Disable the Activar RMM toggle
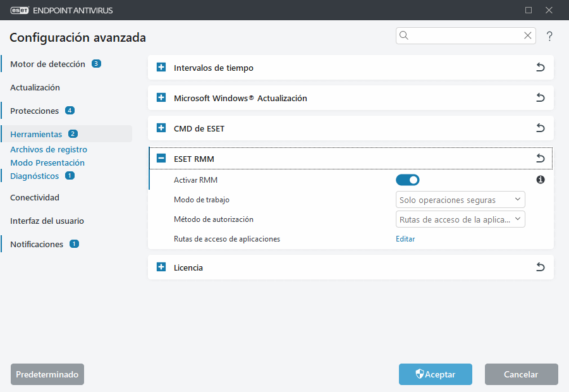The image size is (569, 392). 408,180
